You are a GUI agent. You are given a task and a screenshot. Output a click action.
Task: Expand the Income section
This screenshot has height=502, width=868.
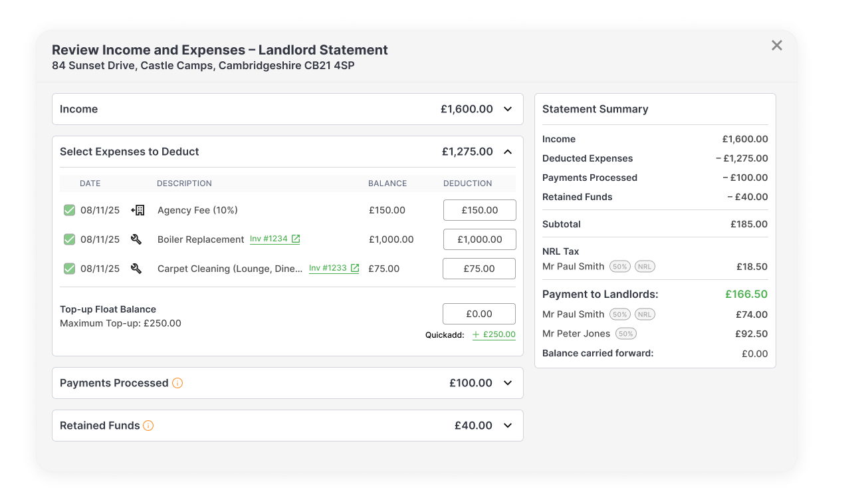click(508, 109)
